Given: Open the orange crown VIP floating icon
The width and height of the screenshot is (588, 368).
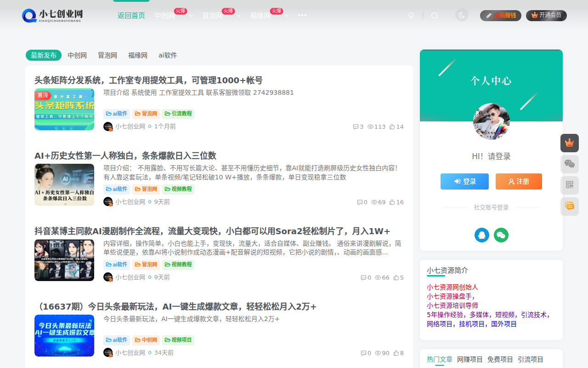Looking at the screenshot, I should 570,143.
